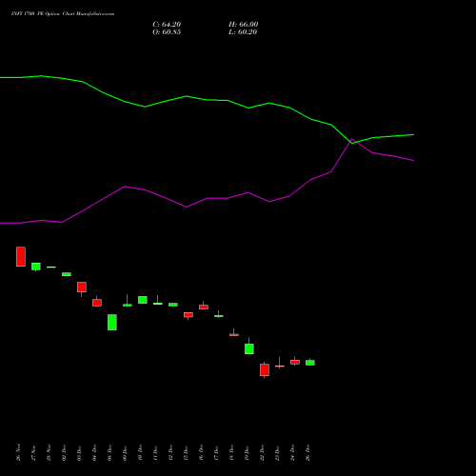This screenshot has height=476, width=476.
Task: Click the '04 Dec' date axis label
Action: (94, 452)
